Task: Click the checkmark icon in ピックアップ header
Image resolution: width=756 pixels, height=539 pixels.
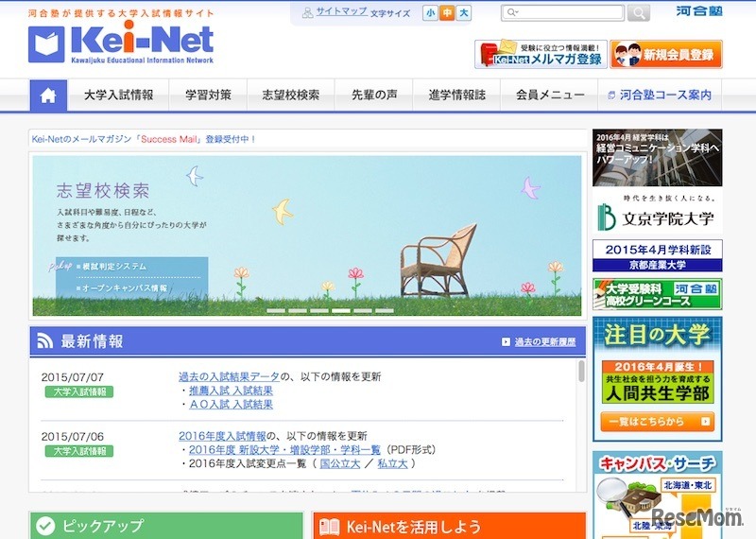Action: pyautogui.click(x=45, y=526)
